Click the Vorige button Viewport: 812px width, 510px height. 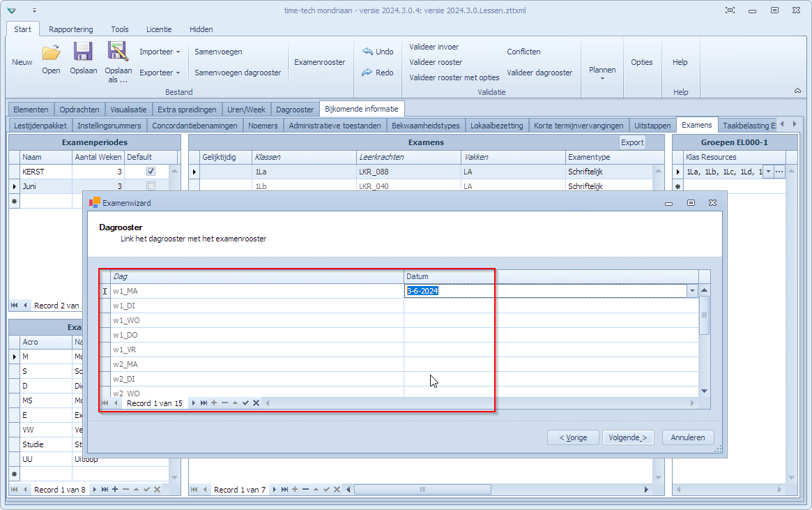click(573, 437)
